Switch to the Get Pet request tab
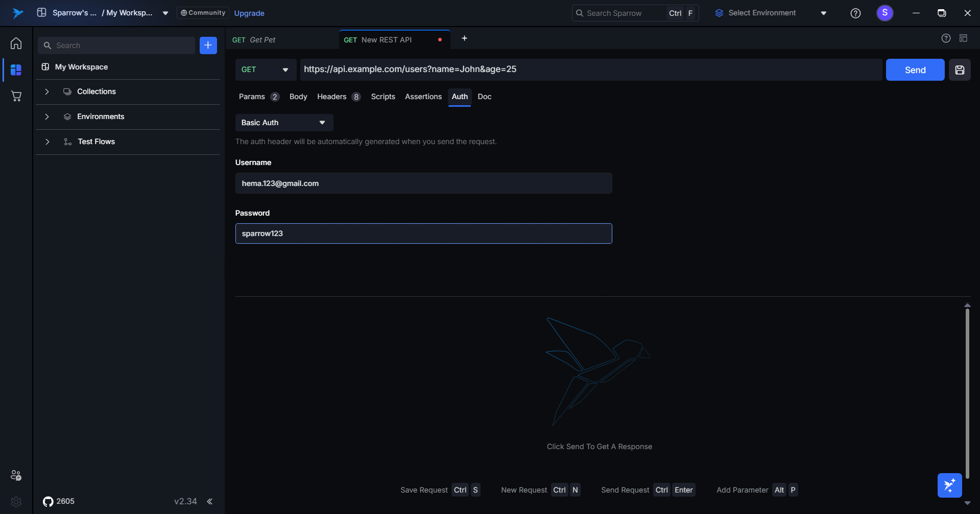Screen dimensions: 980x514 click(262, 40)
